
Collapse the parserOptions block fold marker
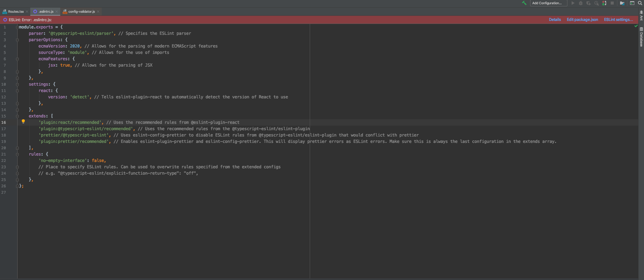point(17,40)
